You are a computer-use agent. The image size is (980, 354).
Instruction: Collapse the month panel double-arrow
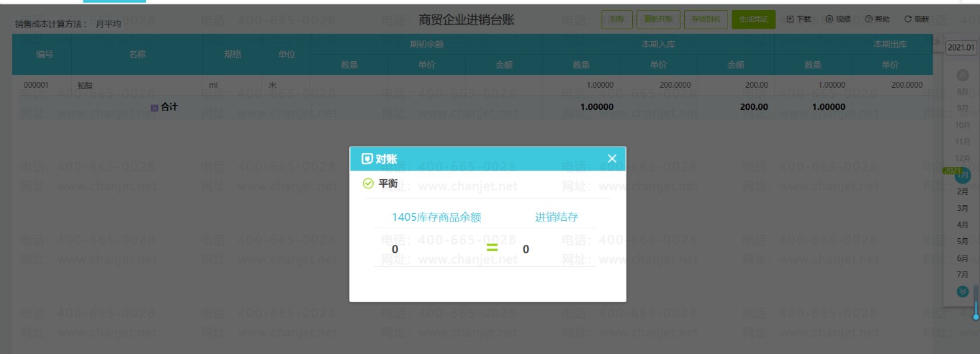[x=937, y=41]
